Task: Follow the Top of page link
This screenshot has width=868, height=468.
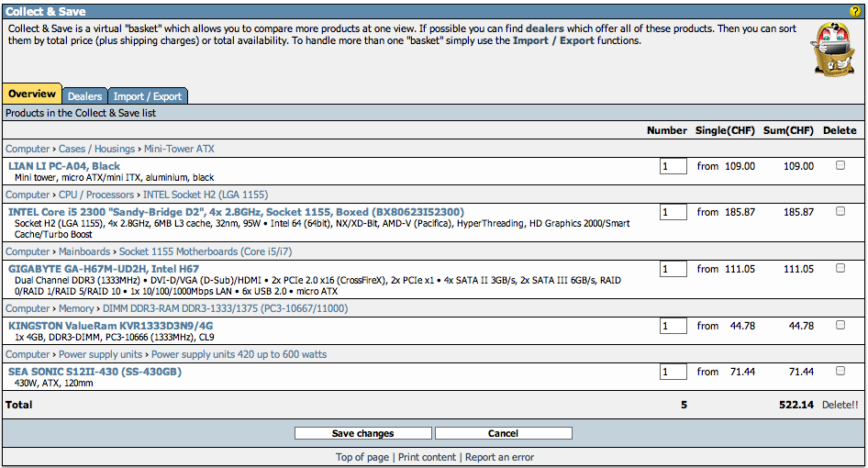Action: click(x=362, y=457)
